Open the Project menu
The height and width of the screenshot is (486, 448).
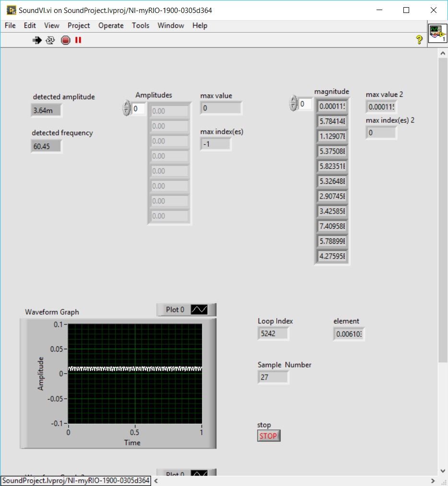79,25
